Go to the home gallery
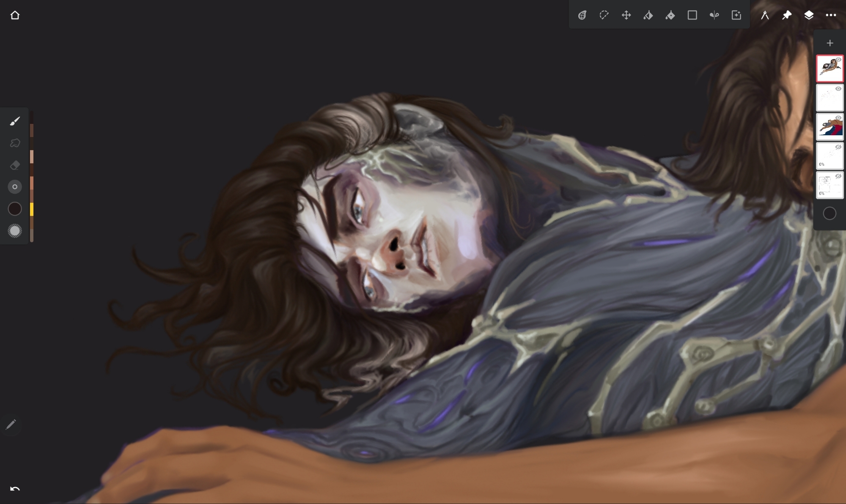The height and width of the screenshot is (504, 846). click(x=15, y=15)
